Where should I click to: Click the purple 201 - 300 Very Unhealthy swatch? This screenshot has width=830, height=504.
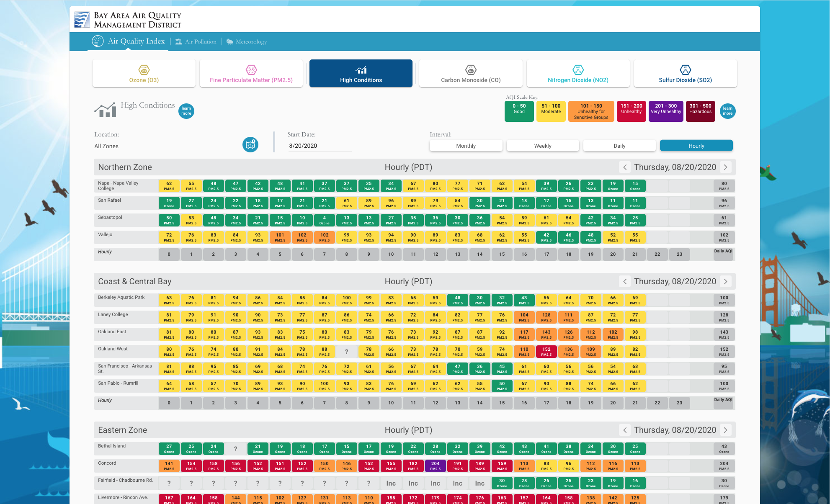click(x=666, y=111)
